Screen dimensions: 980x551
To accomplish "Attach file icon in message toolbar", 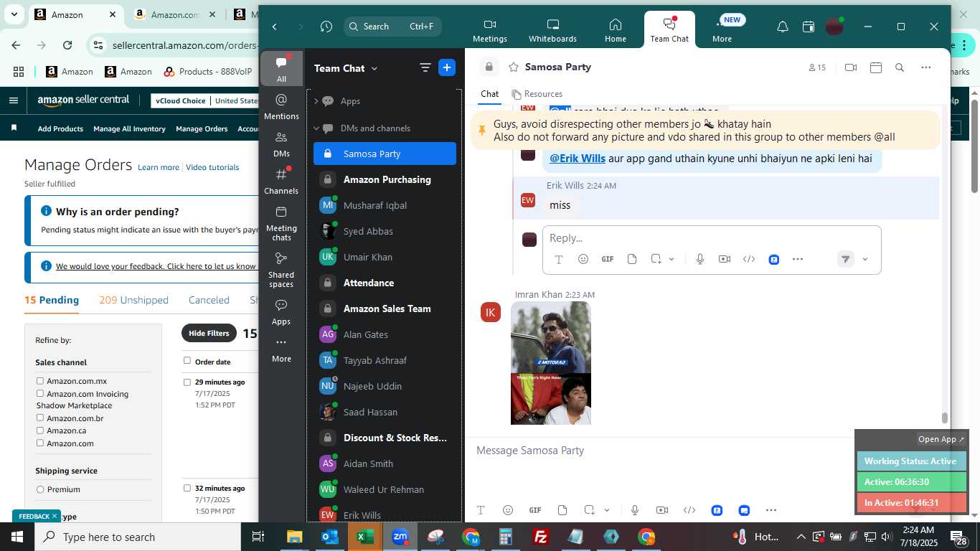I will coord(562,510).
